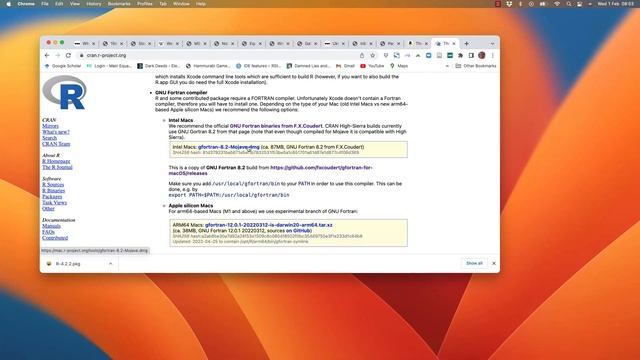This screenshot has width=640, height=360.
Task: Close the downloads bar
Action: 494,263
